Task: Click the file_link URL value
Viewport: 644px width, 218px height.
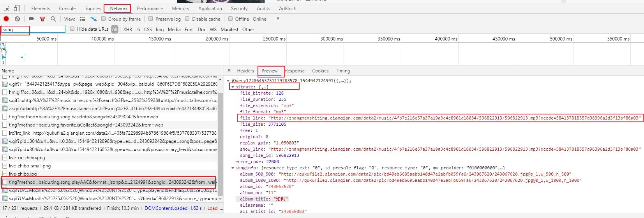Action: click(455, 118)
